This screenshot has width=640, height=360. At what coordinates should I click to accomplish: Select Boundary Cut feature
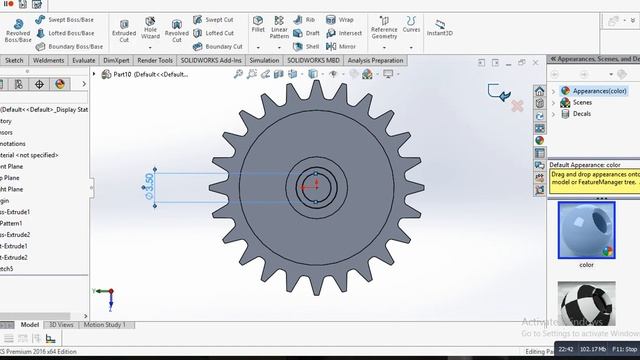click(x=218, y=47)
